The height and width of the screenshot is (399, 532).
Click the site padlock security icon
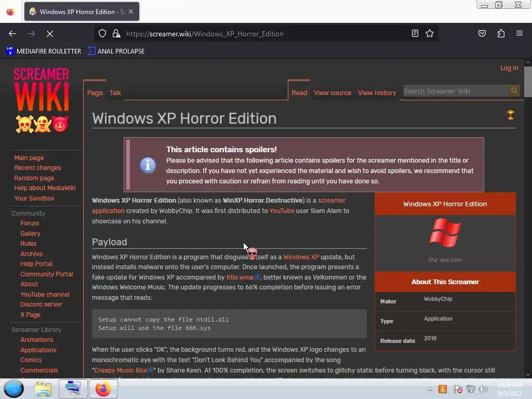pos(116,34)
